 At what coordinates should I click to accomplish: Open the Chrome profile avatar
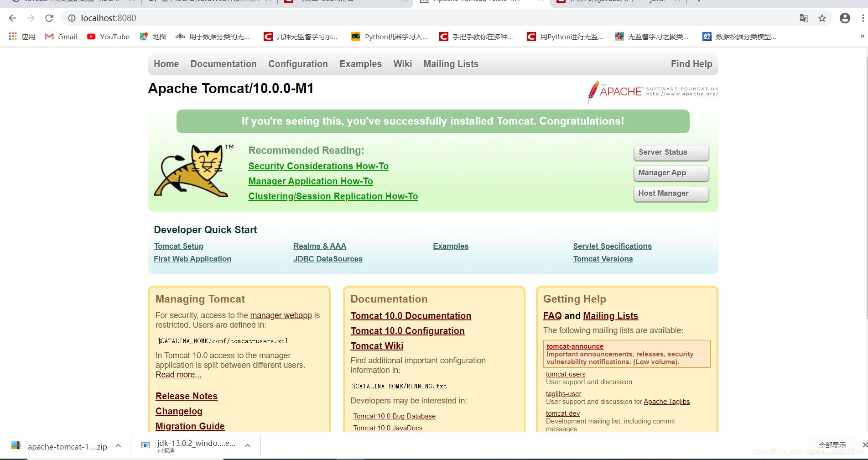[845, 18]
